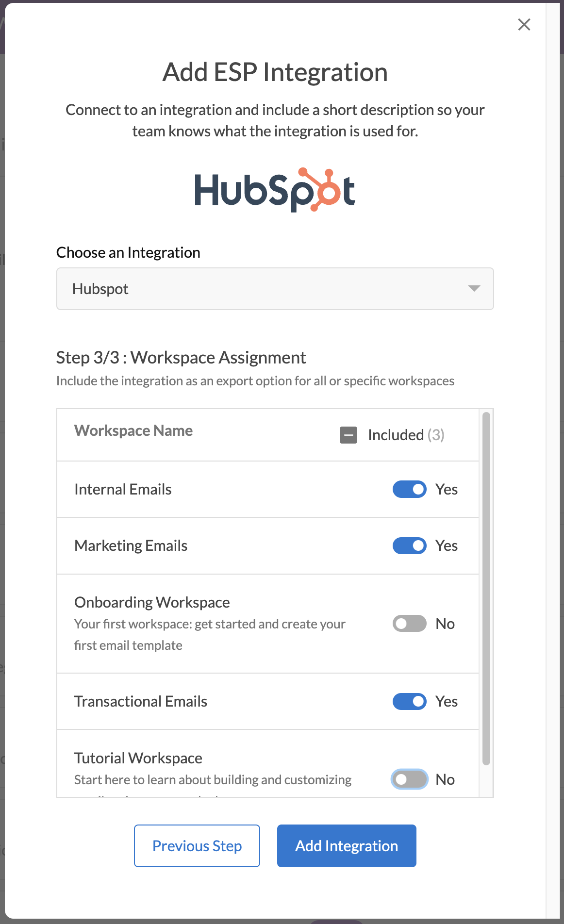The height and width of the screenshot is (924, 564).
Task: Click the Step 3/3 : Workspace Assignment heading
Action: click(181, 358)
